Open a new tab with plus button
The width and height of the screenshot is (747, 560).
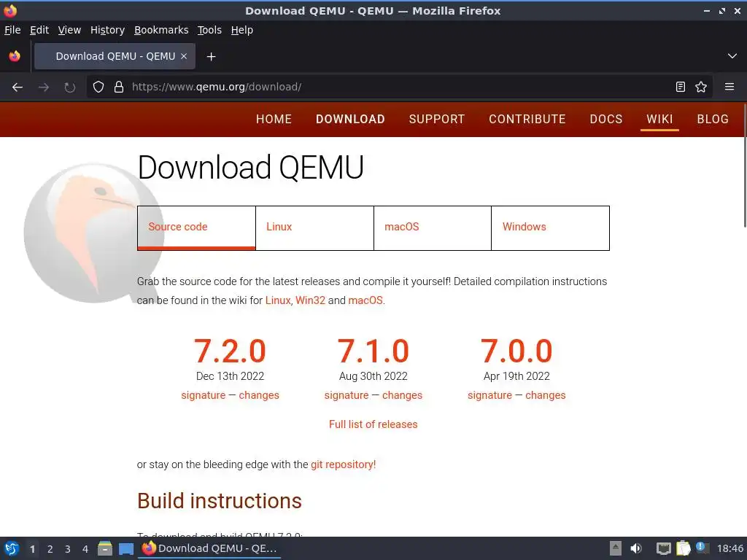(211, 57)
